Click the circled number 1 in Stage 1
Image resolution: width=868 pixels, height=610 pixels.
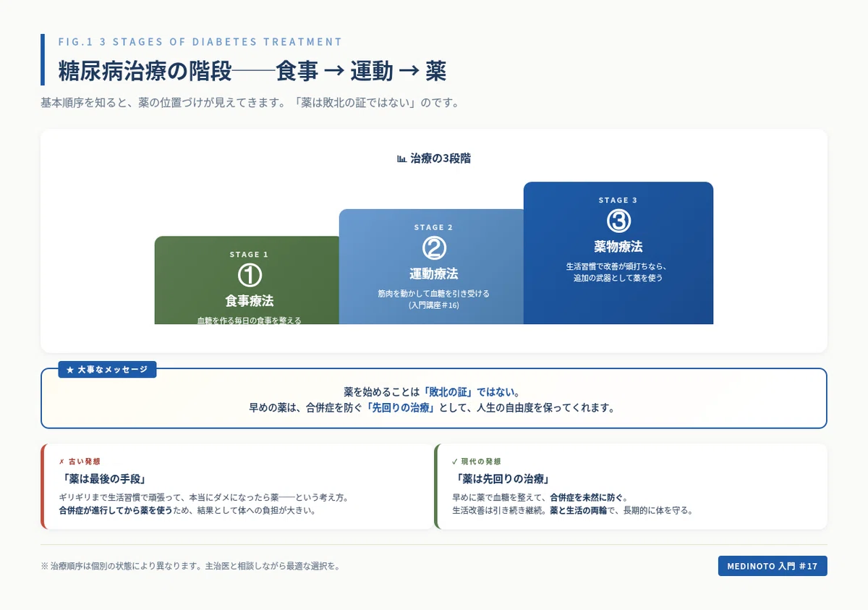click(x=250, y=275)
